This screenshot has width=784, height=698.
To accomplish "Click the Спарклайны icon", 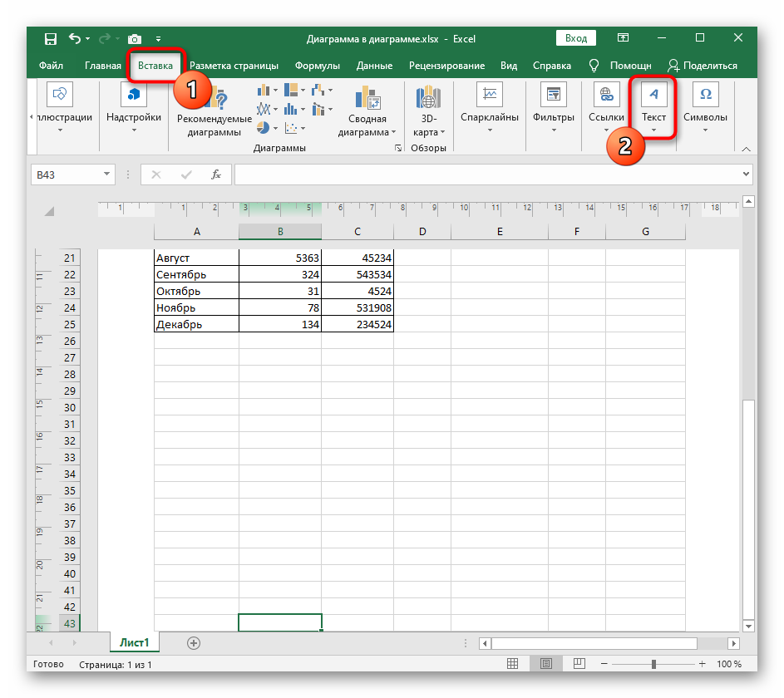I will click(490, 96).
